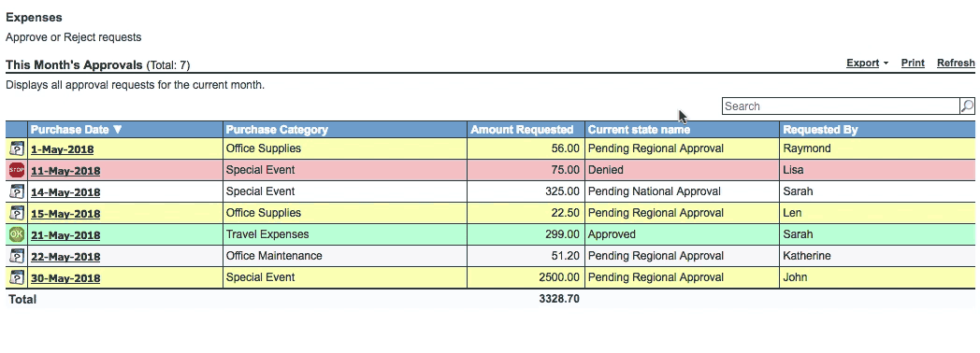Click the green OK icon for 21-May-2018

(17, 234)
